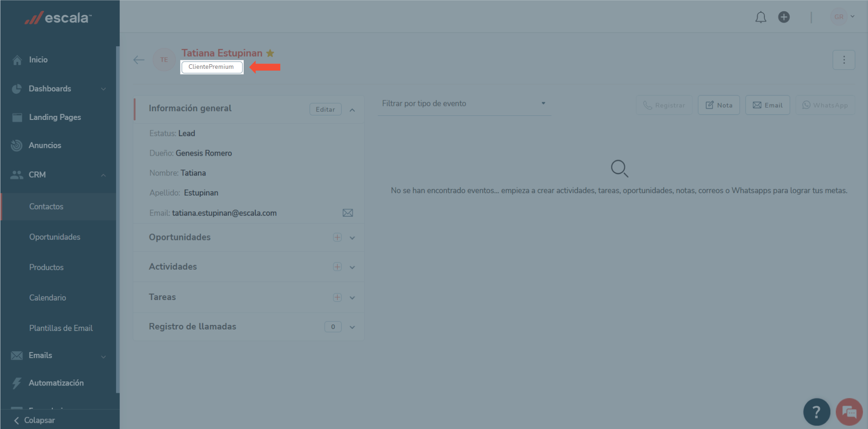Collapse the CRM menu chevron
Image resolution: width=868 pixels, height=429 pixels.
(104, 175)
